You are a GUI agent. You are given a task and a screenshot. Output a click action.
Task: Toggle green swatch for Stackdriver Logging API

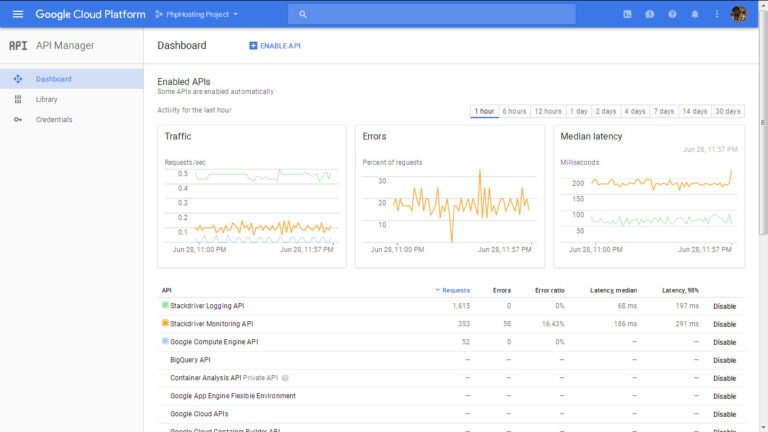pyautogui.click(x=165, y=305)
